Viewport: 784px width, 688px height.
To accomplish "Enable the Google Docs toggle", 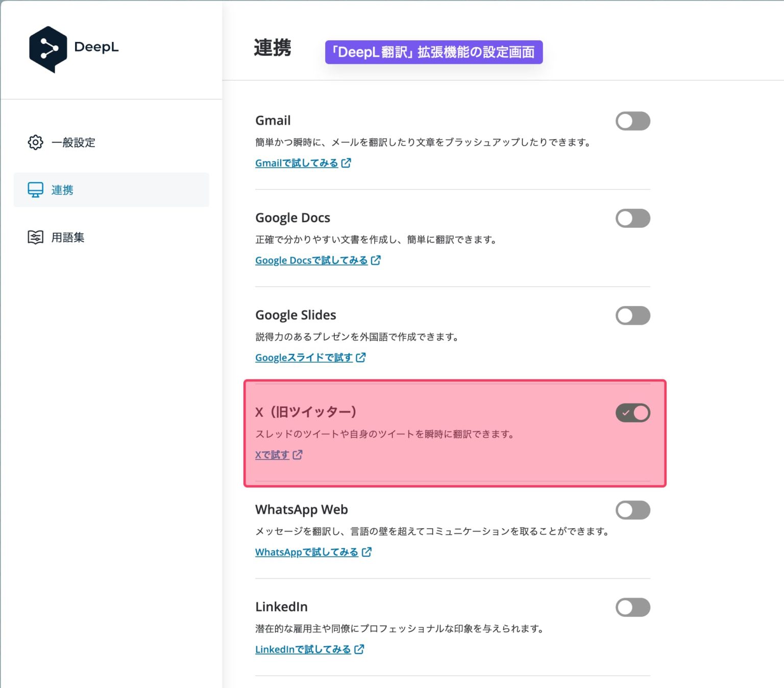I will pos(633,218).
